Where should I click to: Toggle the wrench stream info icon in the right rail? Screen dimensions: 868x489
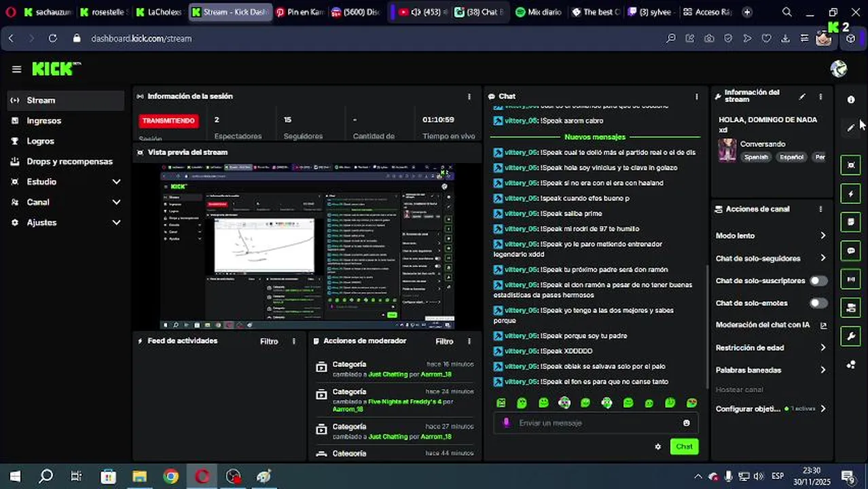click(851, 336)
